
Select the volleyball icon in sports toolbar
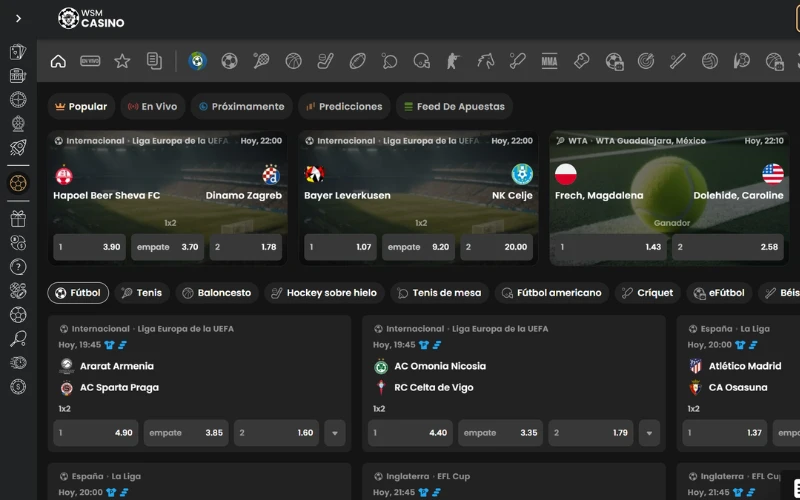[x=709, y=61]
